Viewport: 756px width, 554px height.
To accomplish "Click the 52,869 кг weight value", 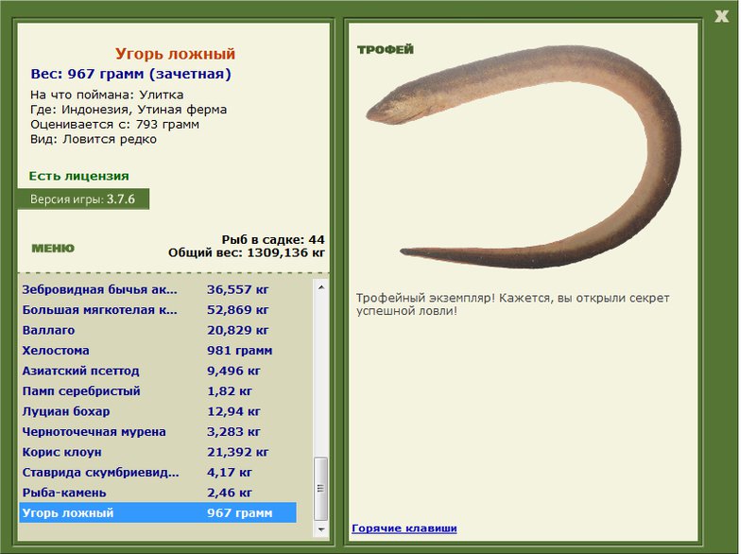I will (238, 309).
